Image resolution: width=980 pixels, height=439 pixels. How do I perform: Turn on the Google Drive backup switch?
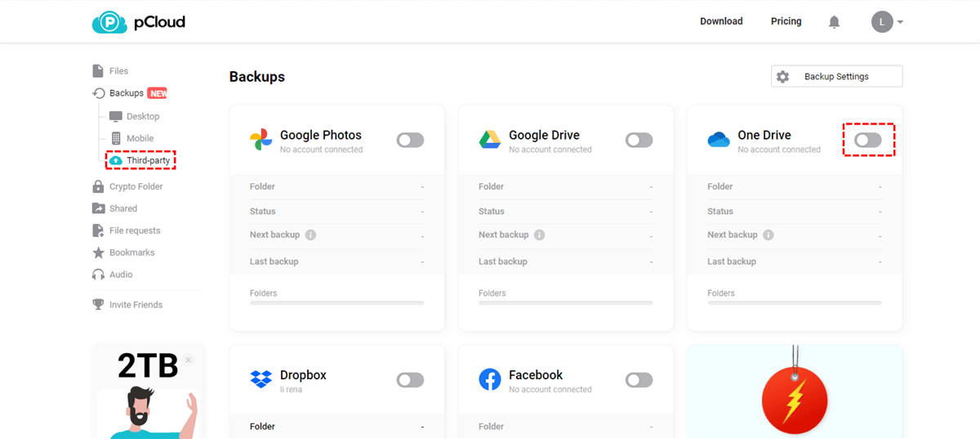(639, 141)
